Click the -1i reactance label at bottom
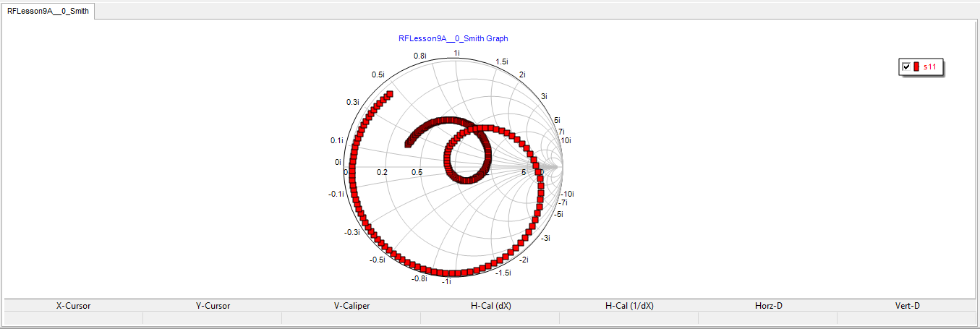Screen dimensions: 980x329 (x=446, y=281)
